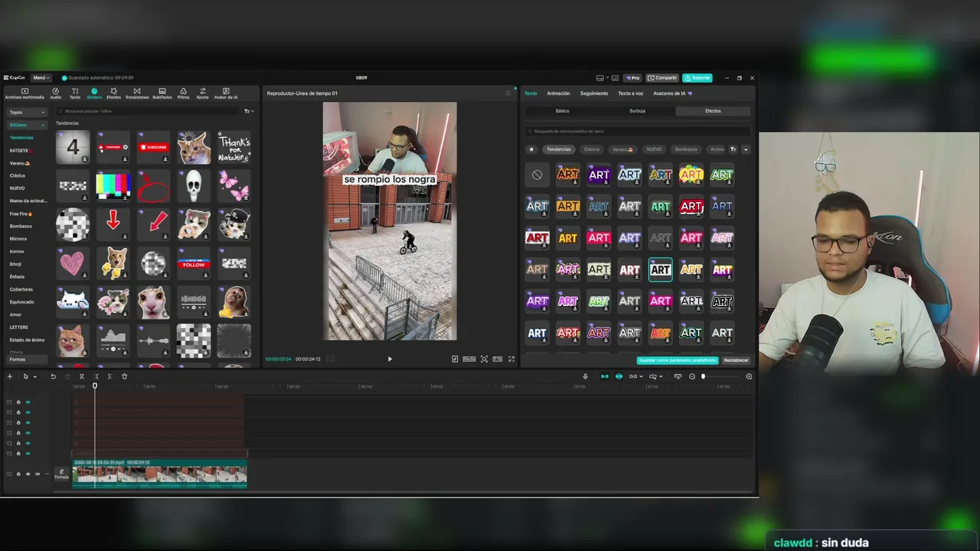This screenshot has width=980, height=551.
Task: Enter fullscreen preview in the player
Action: [511, 359]
